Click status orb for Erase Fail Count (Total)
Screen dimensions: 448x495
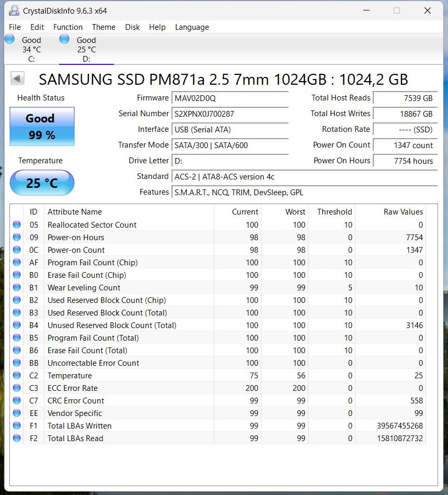tap(17, 350)
